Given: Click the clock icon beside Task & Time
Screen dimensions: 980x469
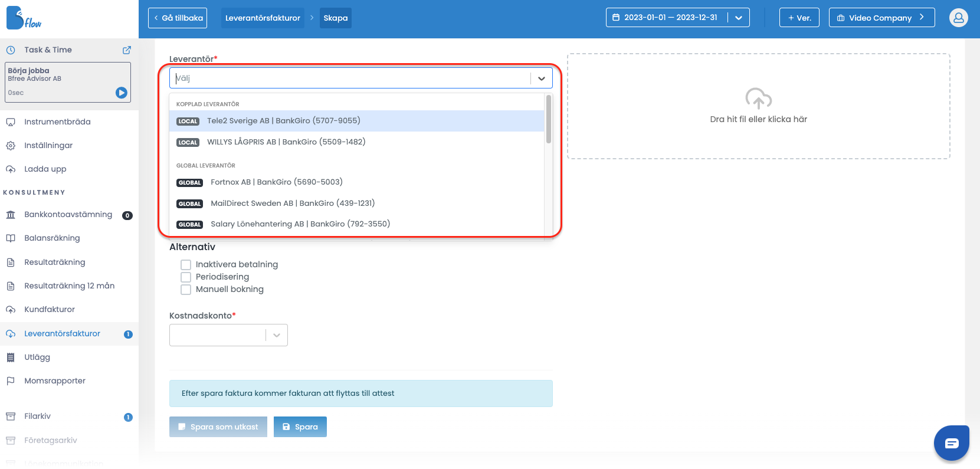Looking at the screenshot, I should tap(11, 50).
